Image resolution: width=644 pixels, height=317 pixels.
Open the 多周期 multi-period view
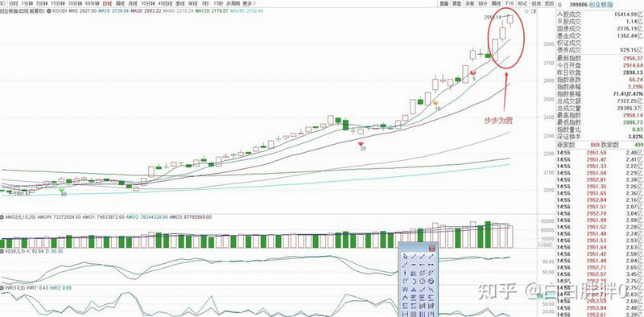pyautogui.click(x=233, y=3)
